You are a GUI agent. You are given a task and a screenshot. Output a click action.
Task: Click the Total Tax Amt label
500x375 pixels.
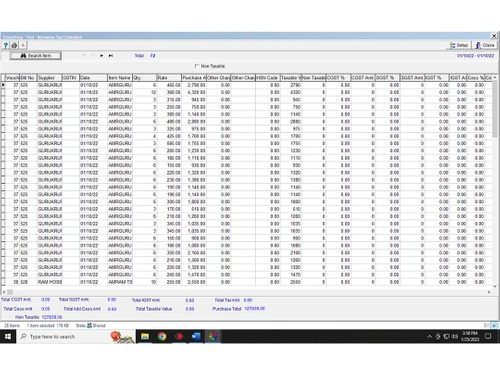point(227,300)
